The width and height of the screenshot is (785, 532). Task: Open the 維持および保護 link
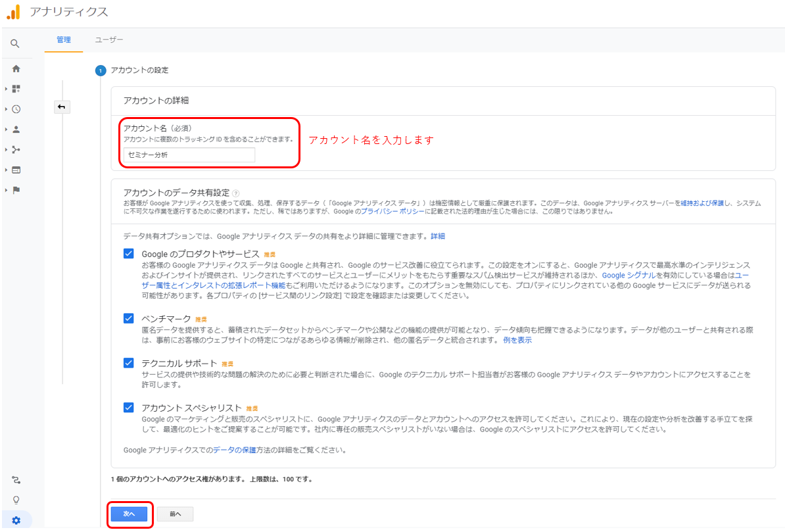coord(702,203)
